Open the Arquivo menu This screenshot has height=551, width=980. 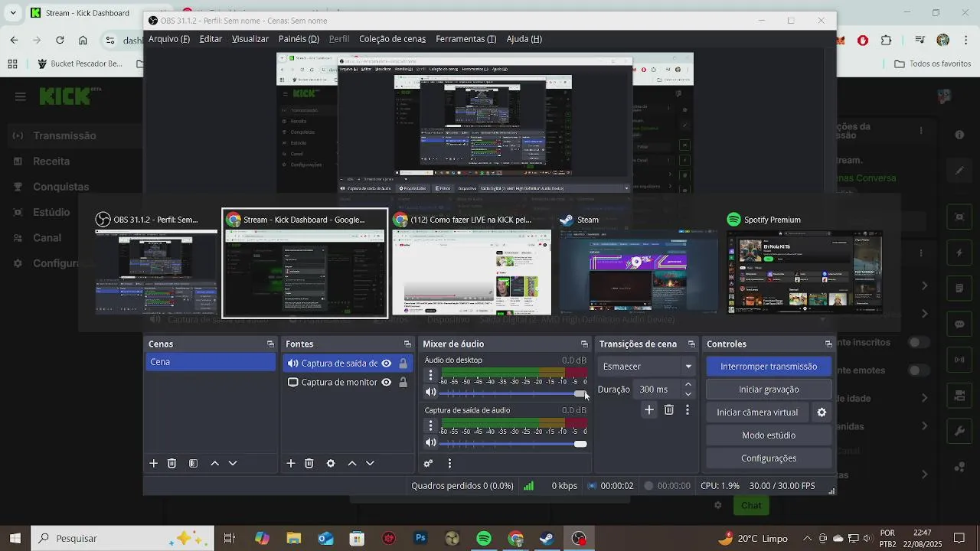169,39
